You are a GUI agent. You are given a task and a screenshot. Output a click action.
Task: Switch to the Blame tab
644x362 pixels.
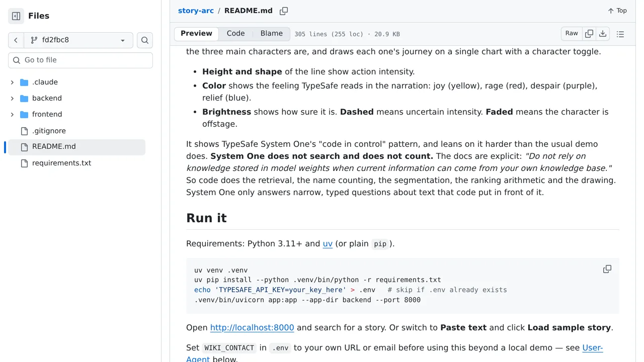[272, 34]
